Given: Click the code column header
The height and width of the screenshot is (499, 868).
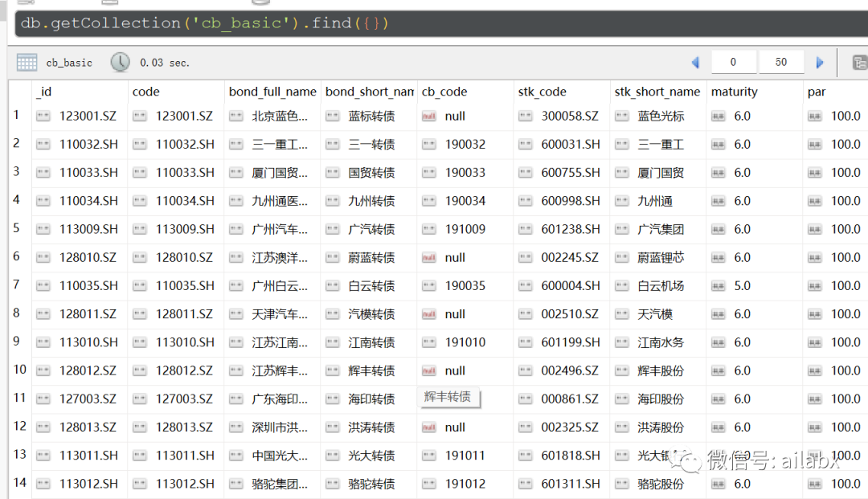Looking at the screenshot, I should pos(146,92).
